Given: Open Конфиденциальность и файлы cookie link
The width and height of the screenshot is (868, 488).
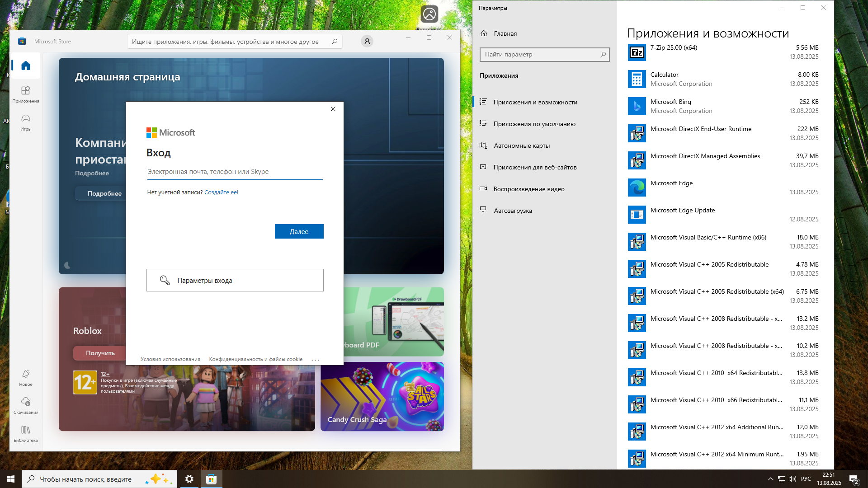Looking at the screenshot, I should [255, 359].
